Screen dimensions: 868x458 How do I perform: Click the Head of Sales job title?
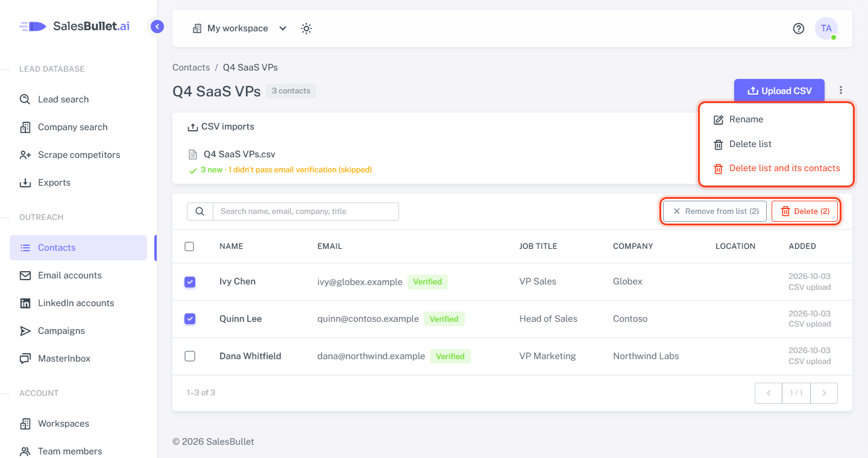coord(549,319)
